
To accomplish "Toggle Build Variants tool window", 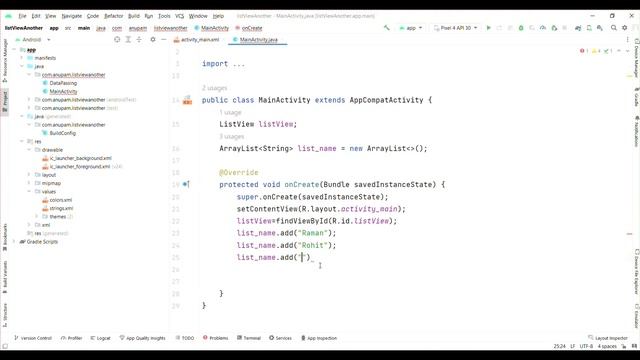I will [5, 277].
